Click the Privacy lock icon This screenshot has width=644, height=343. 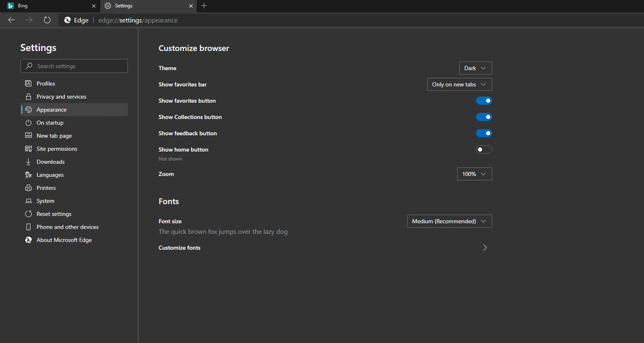[28, 97]
